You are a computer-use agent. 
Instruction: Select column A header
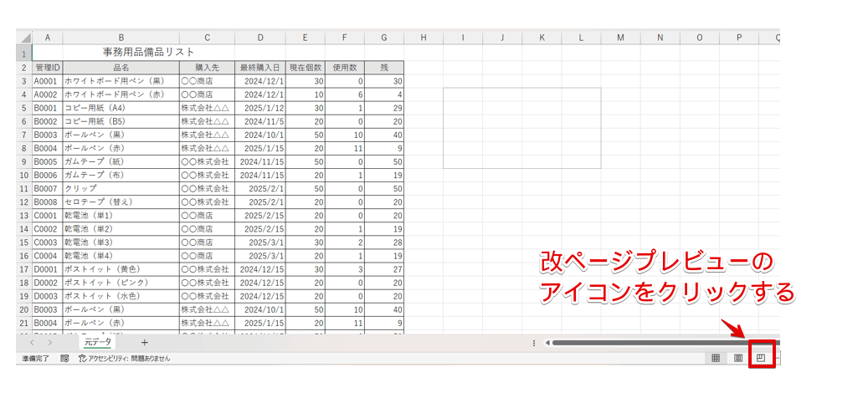[48, 38]
